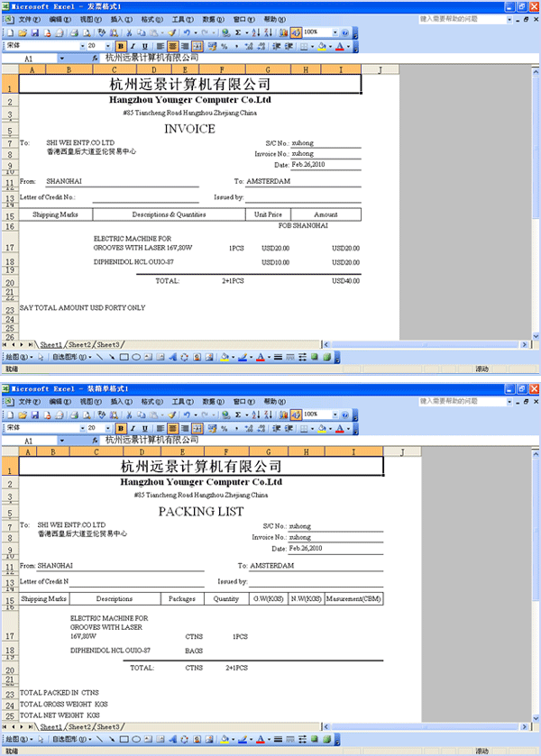This screenshot has height=756, width=541.
Task: Click AutoSum sigma in packing list window
Action: 238,414
